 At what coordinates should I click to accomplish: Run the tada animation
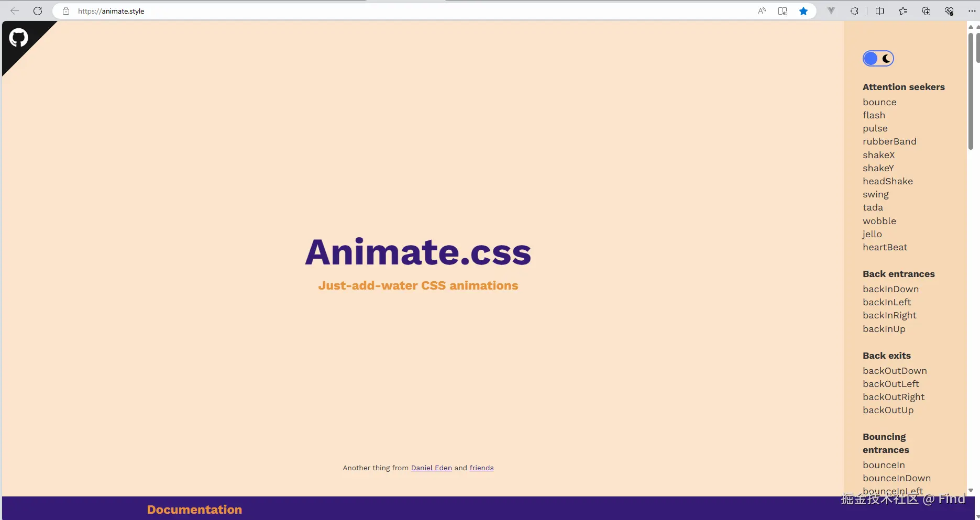(873, 207)
